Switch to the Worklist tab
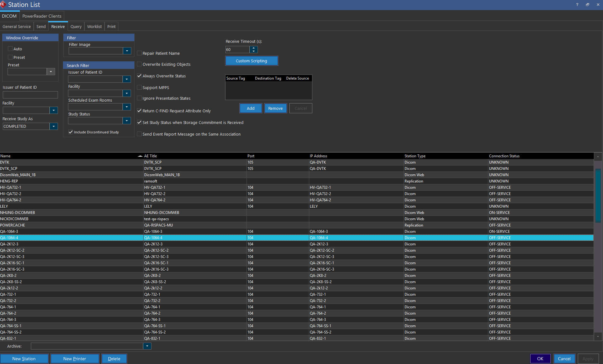Viewport: 603px width, 364px height. pos(94,27)
